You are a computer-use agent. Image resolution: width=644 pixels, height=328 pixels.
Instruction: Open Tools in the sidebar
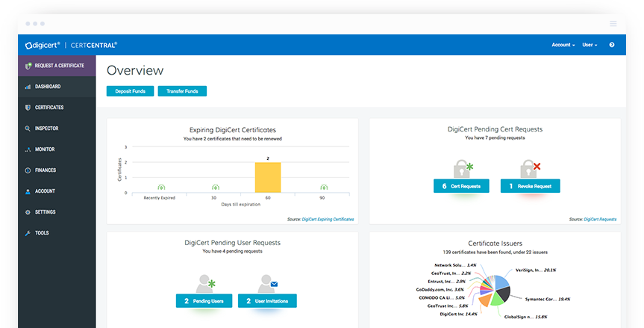click(57, 233)
